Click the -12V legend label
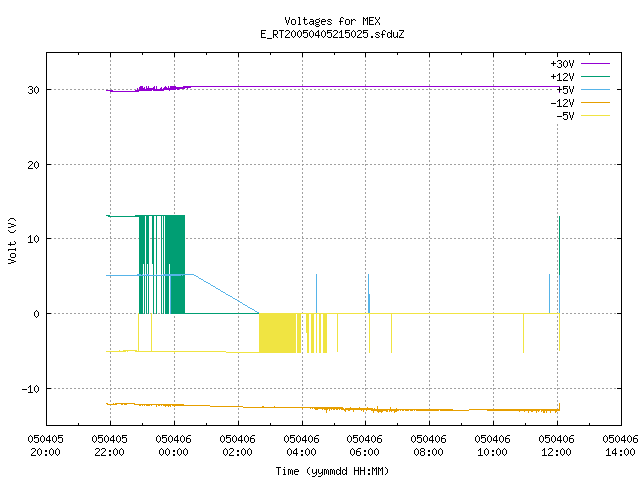This screenshot has height=480, width=640. click(562, 103)
